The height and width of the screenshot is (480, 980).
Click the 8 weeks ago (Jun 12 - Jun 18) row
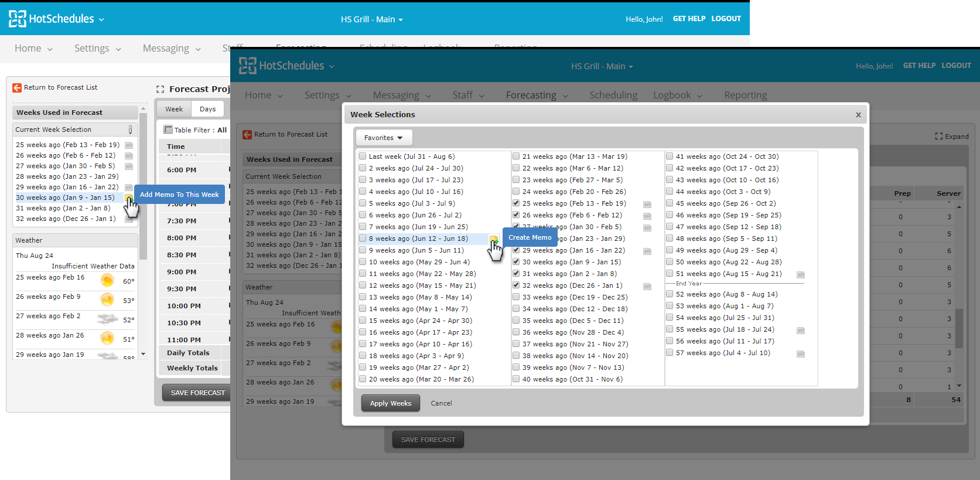[x=429, y=239]
